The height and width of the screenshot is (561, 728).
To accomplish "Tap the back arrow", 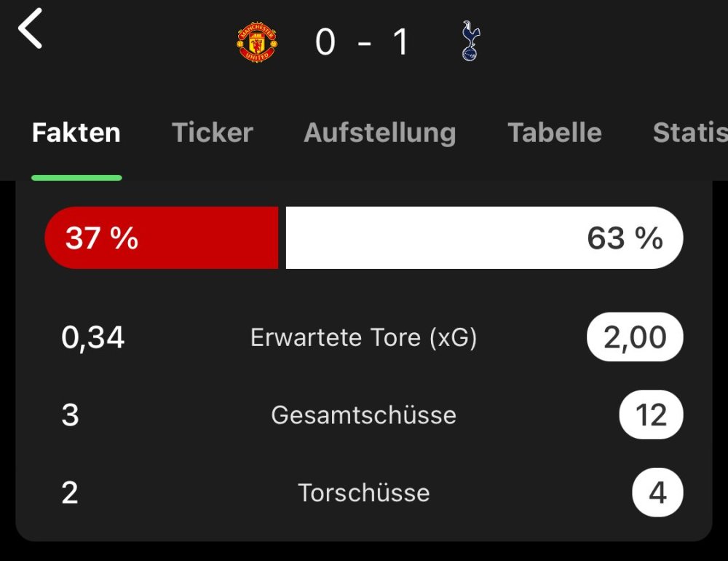I will pyautogui.click(x=31, y=31).
